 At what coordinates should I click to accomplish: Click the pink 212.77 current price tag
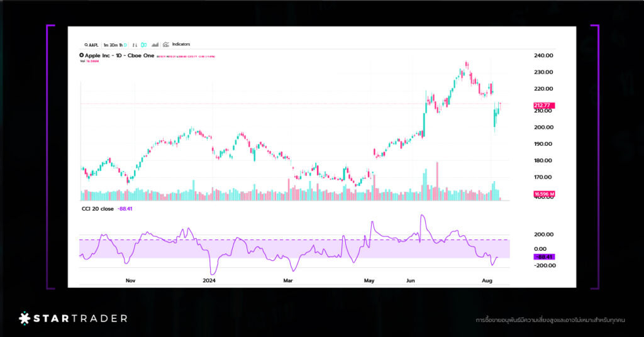tap(541, 105)
